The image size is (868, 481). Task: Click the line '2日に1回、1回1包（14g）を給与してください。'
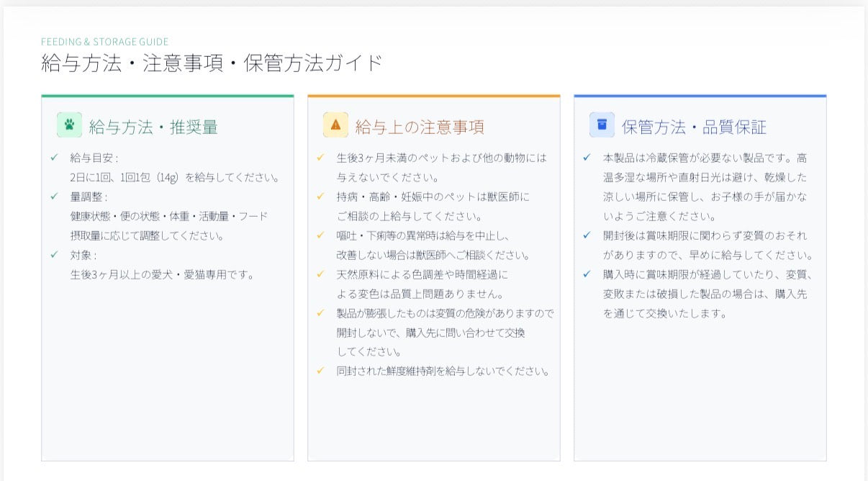[175, 177]
